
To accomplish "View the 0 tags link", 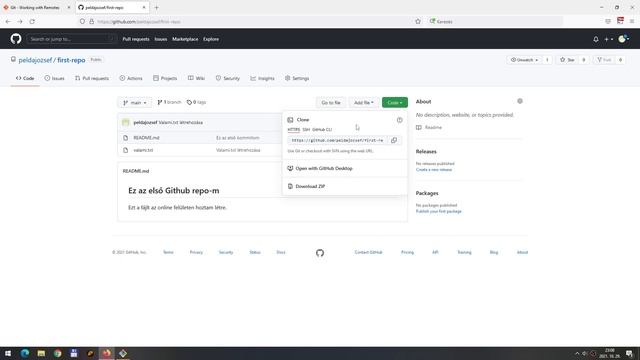I will pyautogui.click(x=196, y=102).
